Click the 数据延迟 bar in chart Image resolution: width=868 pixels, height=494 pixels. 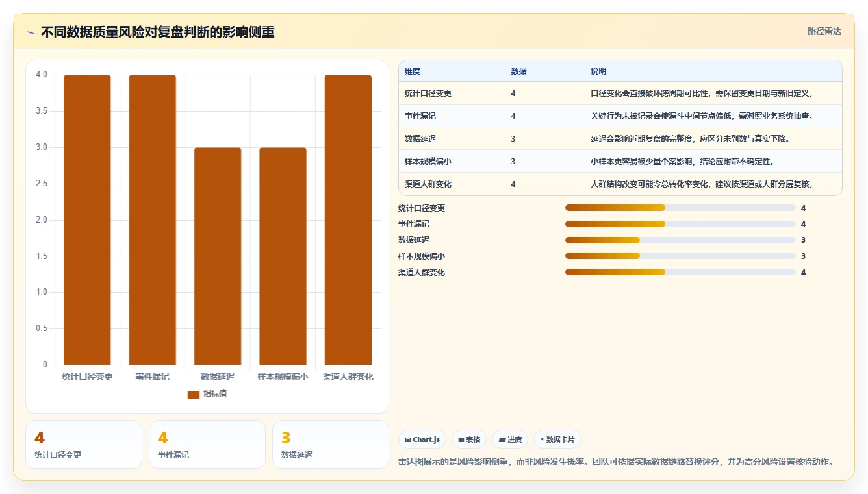[x=218, y=256]
